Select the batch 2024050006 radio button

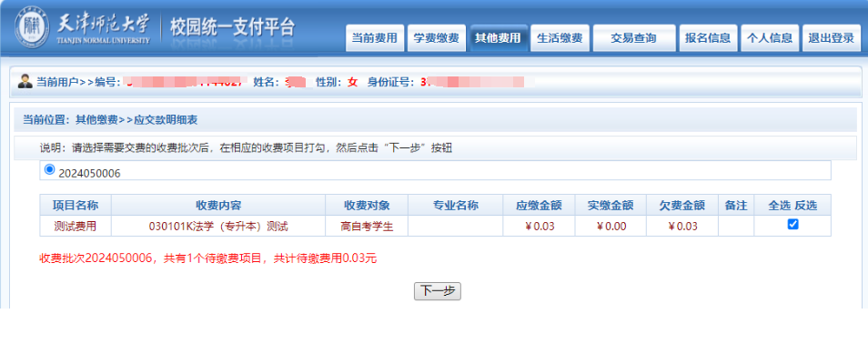pos(50,169)
